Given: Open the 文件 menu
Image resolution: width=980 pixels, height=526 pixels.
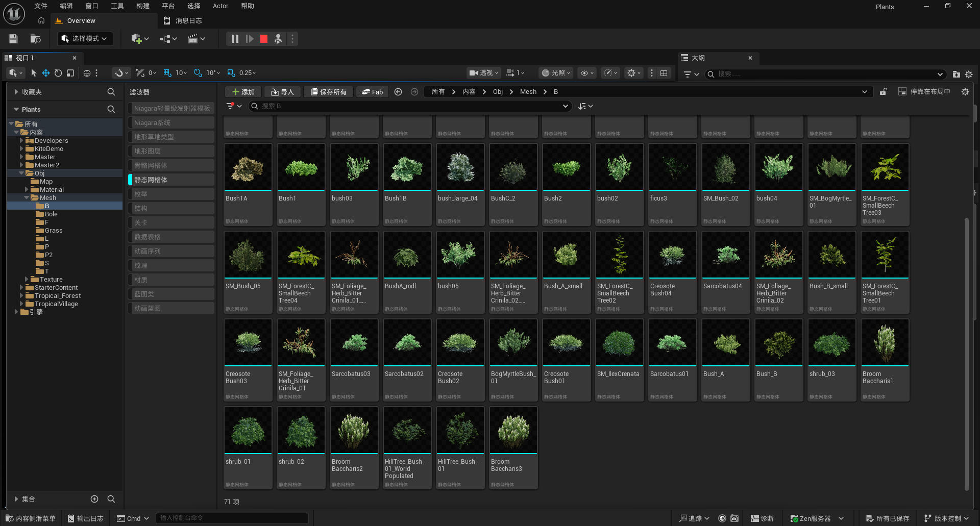Looking at the screenshot, I should [x=41, y=6].
